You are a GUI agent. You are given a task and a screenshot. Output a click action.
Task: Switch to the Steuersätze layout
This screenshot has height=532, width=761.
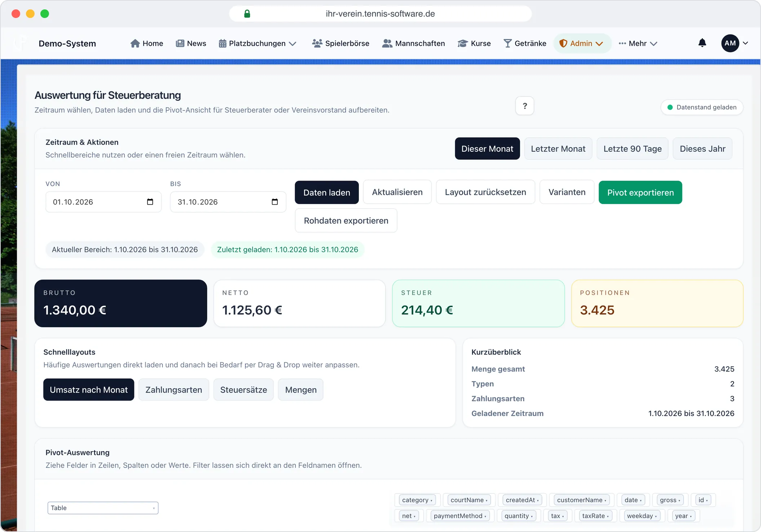pos(244,390)
